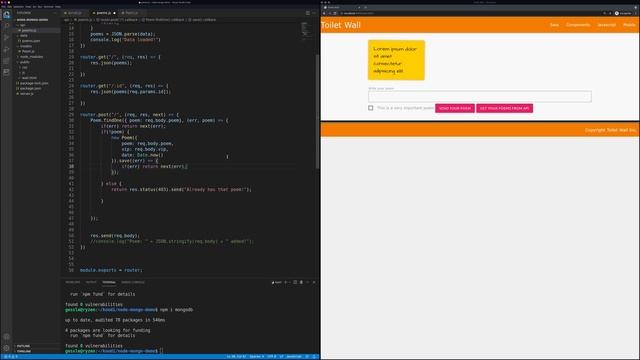Click the editor vertical scrollbar
The height and width of the screenshot is (360, 640).
(318, 110)
